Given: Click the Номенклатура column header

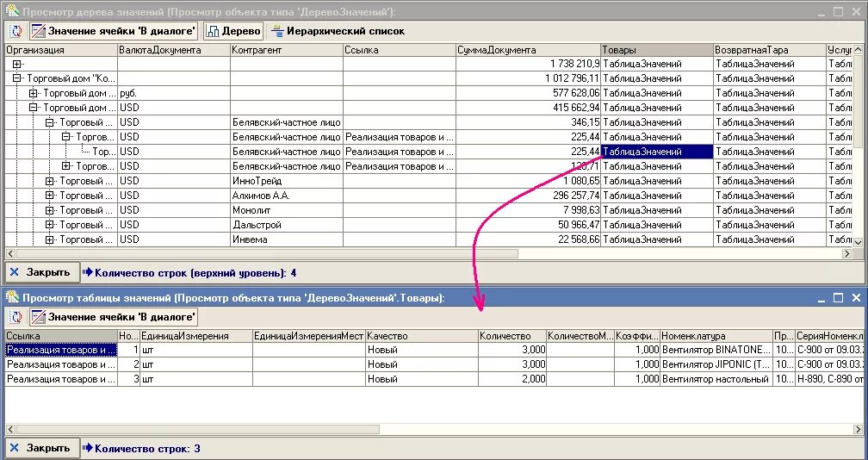Looking at the screenshot, I should 716,336.
